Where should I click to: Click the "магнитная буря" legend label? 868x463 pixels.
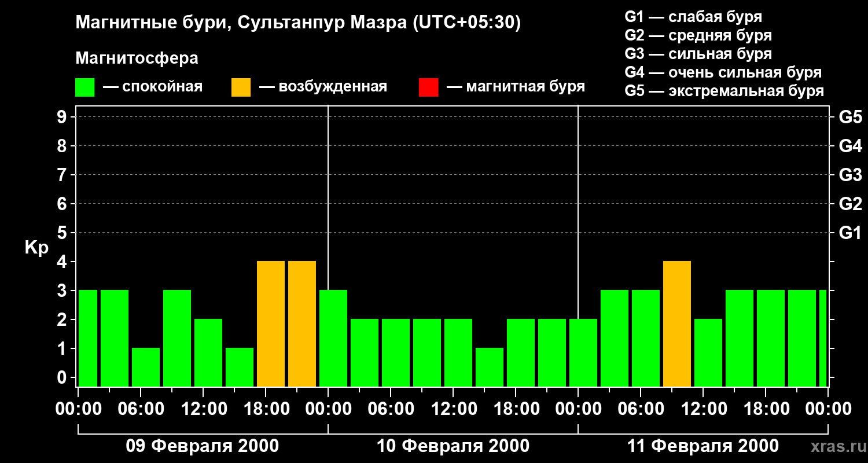(525, 87)
